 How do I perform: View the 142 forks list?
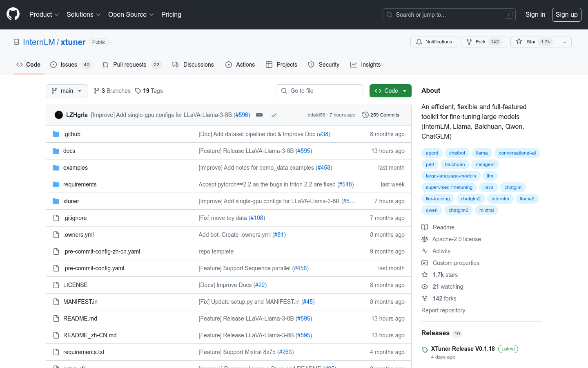click(439, 298)
